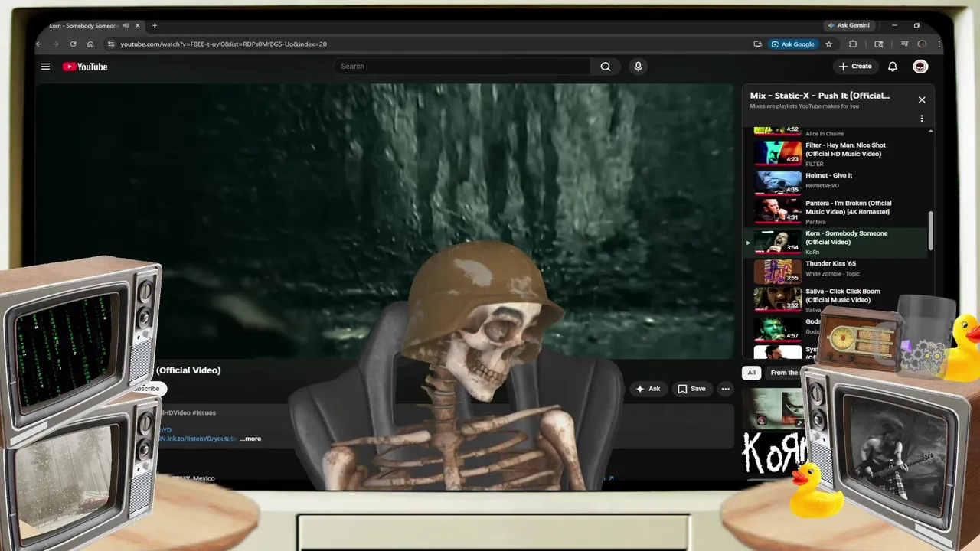The width and height of the screenshot is (980, 551).
Task: Open the listenYD link in description
Action: pos(198,439)
